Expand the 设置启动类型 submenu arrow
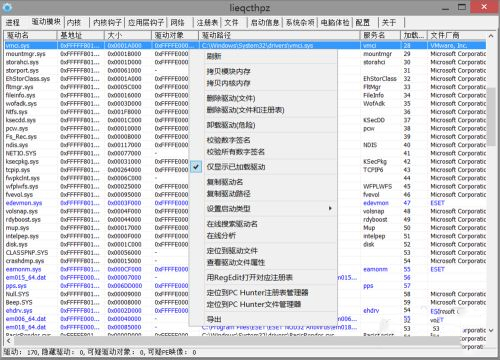This screenshot has height=360, width=500. click(330, 208)
